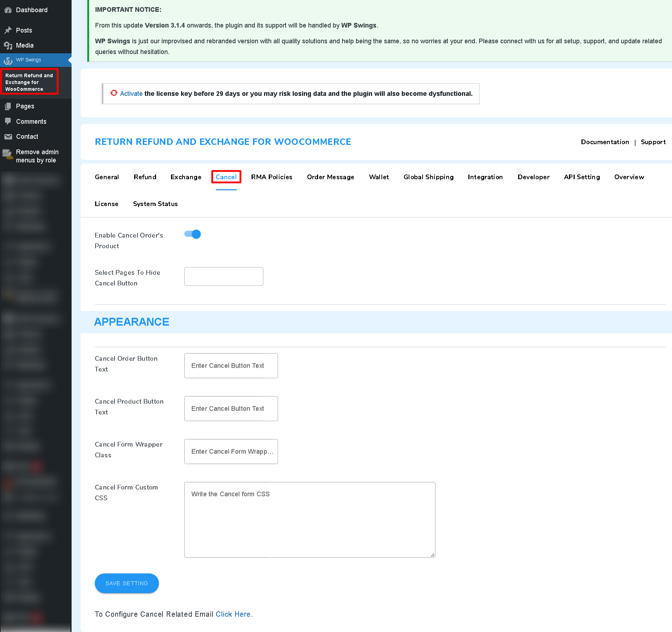Click the Posts pushpin icon
This screenshot has width=672, height=632.
click(8, 30)
